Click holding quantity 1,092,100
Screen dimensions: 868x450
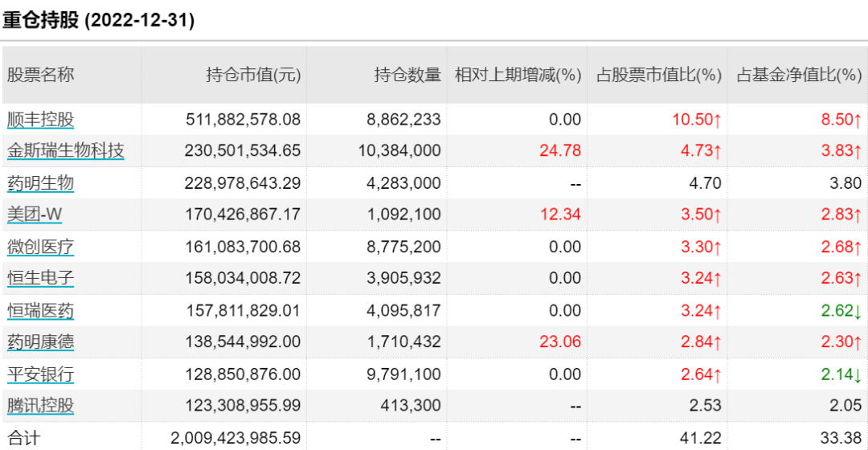[x=404, y=214]
